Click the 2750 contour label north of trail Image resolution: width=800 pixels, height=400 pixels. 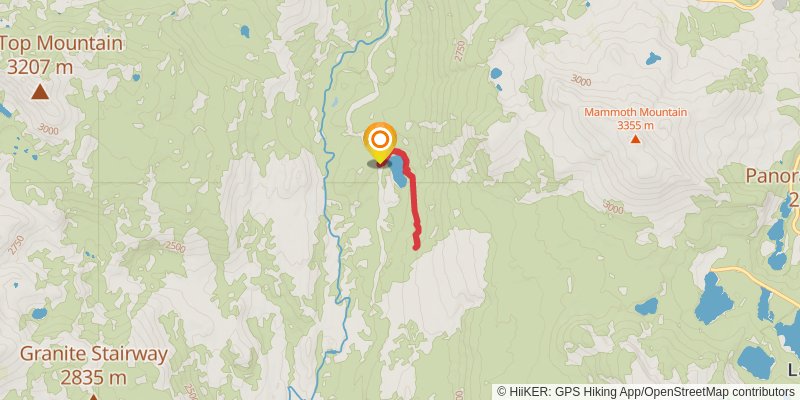coord(460,51)
